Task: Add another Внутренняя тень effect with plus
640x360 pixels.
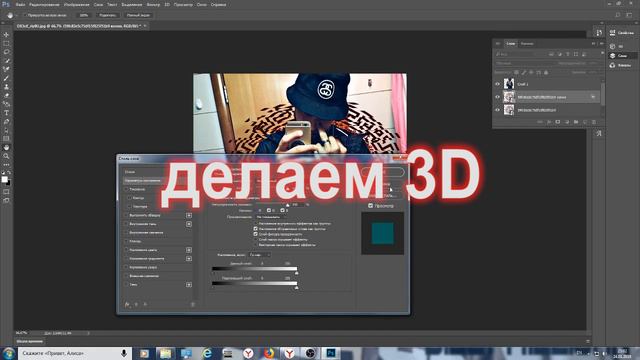Action: pos(189,224)
